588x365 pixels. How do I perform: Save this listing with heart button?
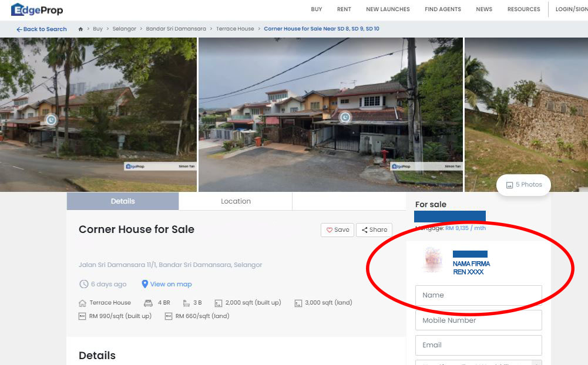(338, 229)
